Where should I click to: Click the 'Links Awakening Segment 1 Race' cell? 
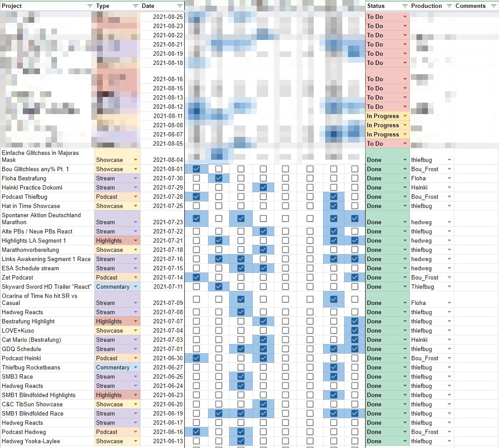[x=47, y=259]
